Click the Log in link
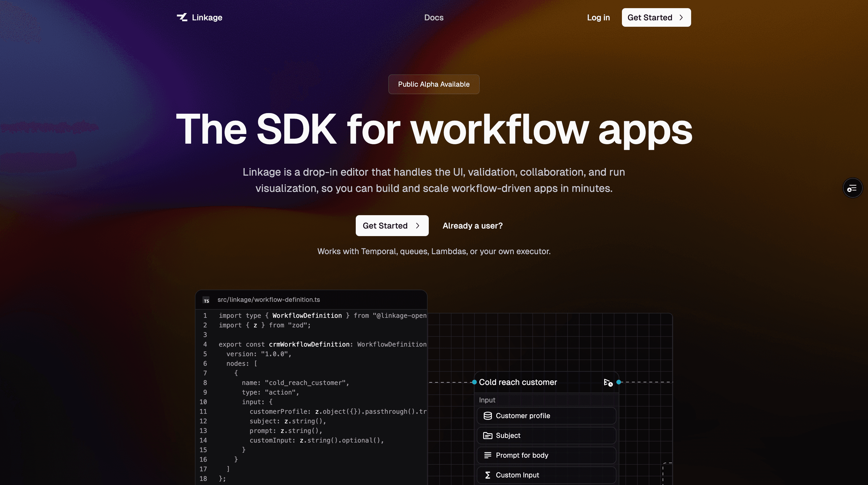The height and width of the screenshot is (485, 868). (598, 17)
